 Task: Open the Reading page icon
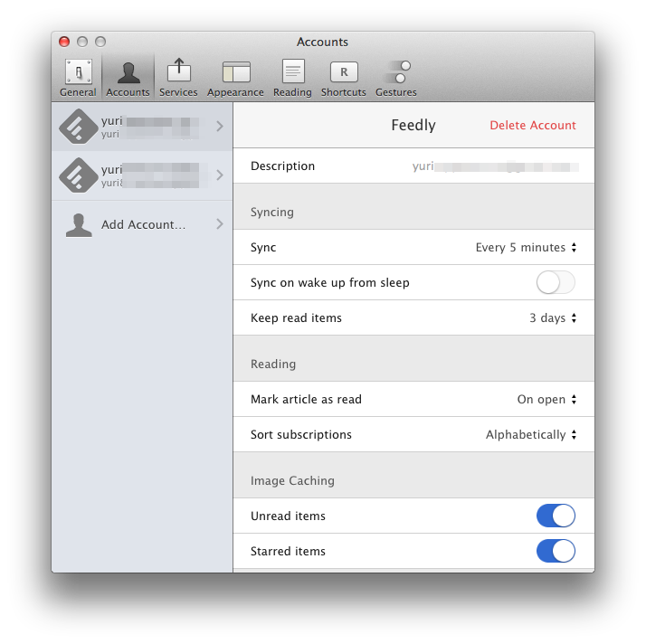(x=293, y=71)
